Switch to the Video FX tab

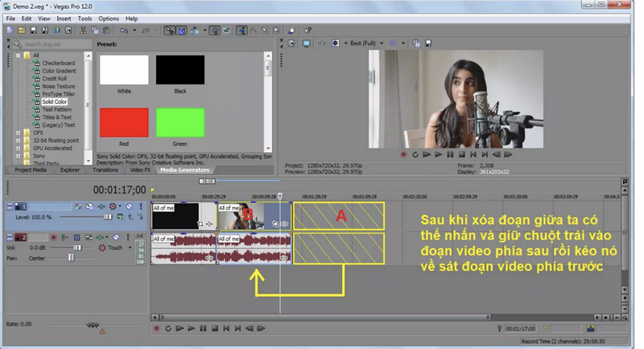(140, 170)
